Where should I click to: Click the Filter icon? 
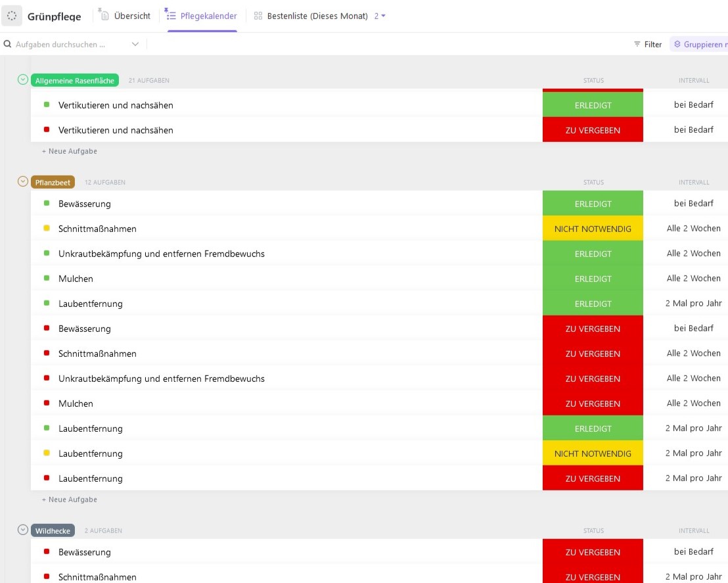tap(637, 45)
